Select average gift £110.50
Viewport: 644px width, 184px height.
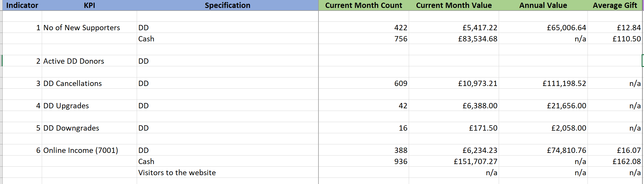pyautogui.click(x=615, y=38)
